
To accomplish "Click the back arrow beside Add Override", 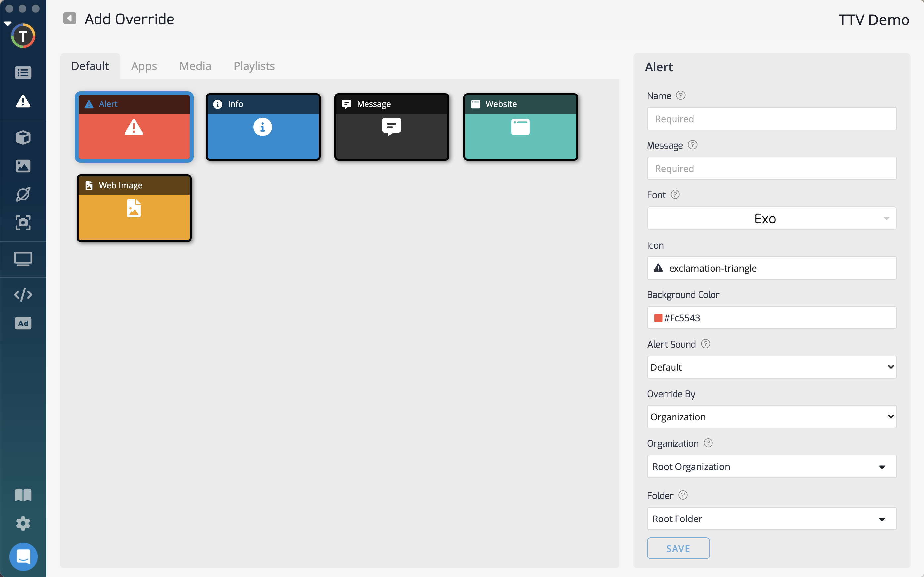I will [x=69, y=18].
